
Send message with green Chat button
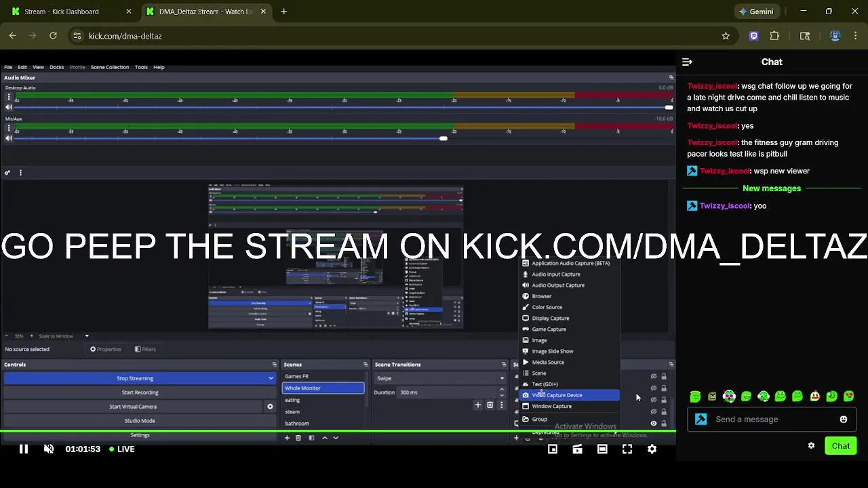tap(841, 445)
